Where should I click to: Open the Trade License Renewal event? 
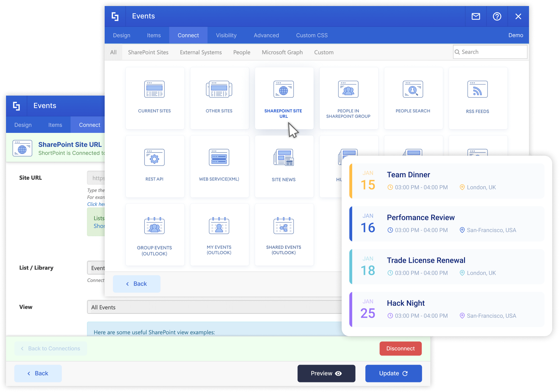click(x=447, y=267)
